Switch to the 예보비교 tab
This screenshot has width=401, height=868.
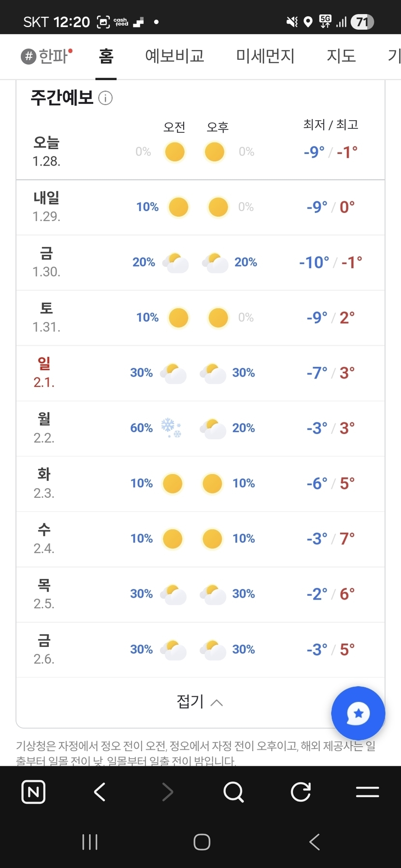click(x=174, y=56)
